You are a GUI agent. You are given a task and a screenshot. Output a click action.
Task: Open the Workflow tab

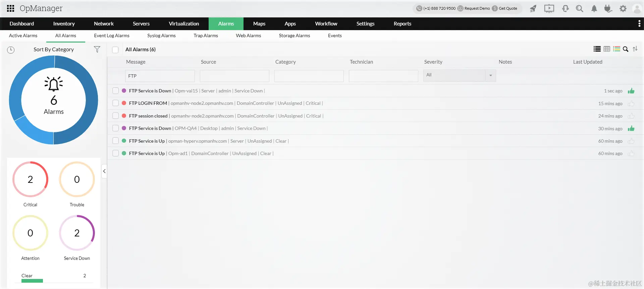point(326,24)
